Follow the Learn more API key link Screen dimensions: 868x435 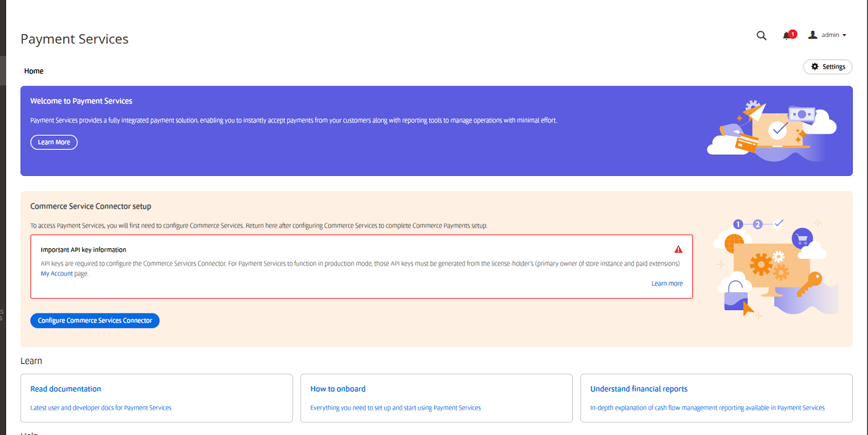[667, 283]
